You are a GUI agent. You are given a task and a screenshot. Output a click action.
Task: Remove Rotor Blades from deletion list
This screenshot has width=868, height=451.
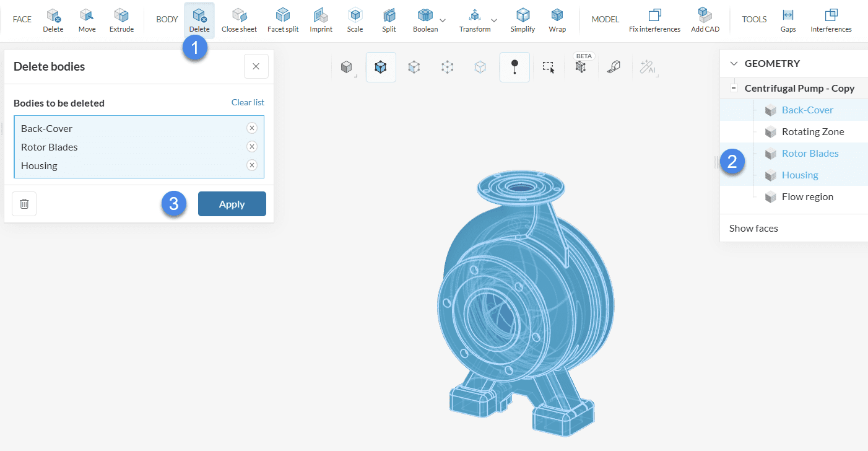[251, 147]
